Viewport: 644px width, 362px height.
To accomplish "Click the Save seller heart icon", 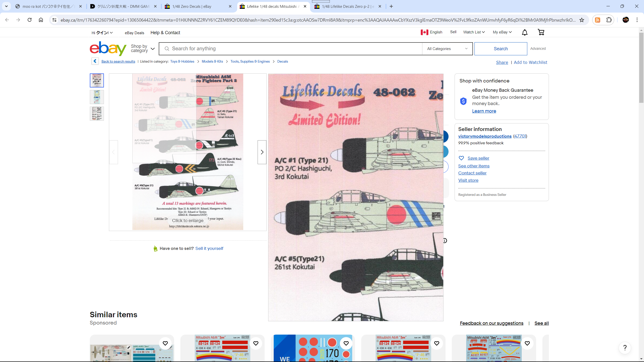I will click(461, 158).
